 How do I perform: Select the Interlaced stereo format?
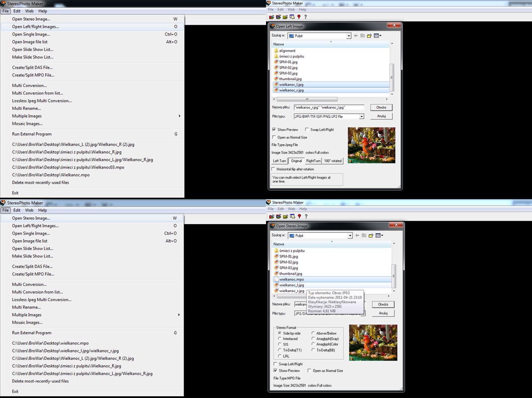point(280,339)
